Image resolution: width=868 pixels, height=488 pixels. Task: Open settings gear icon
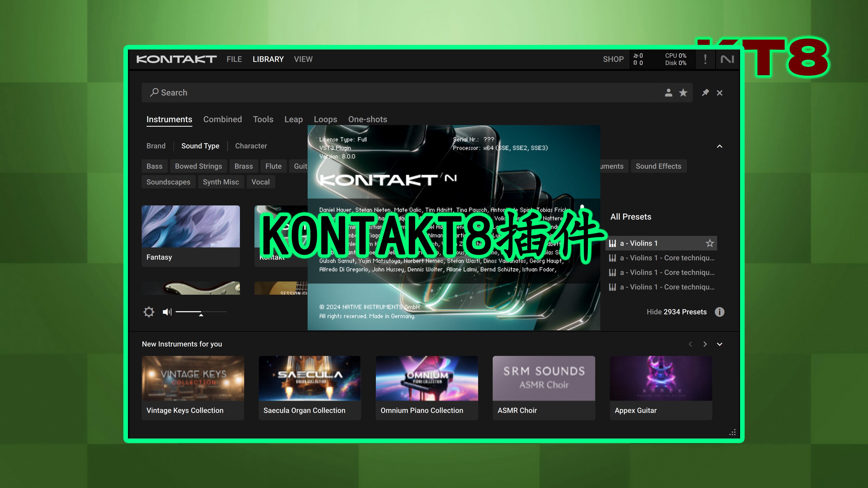click(x=149, y=312)
